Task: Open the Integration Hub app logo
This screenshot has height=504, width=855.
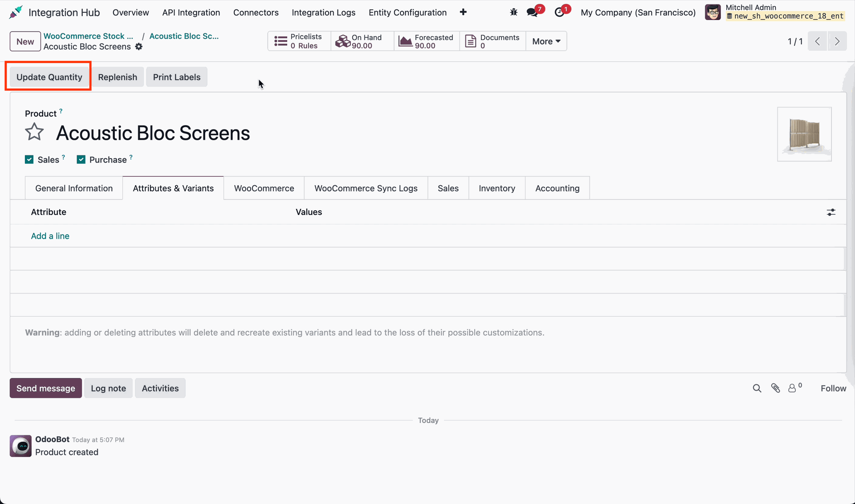Action: coord(16,12)
